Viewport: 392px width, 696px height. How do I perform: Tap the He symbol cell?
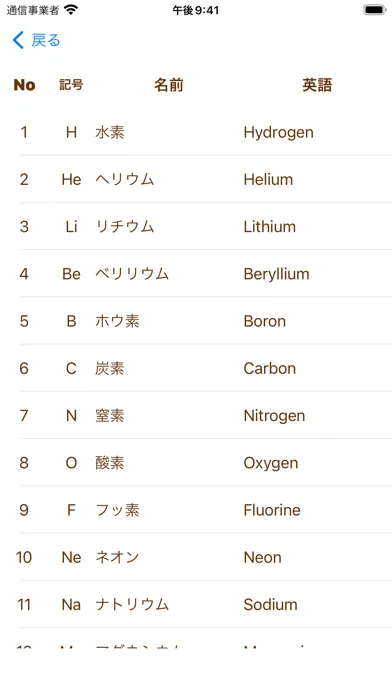[71, 179]
